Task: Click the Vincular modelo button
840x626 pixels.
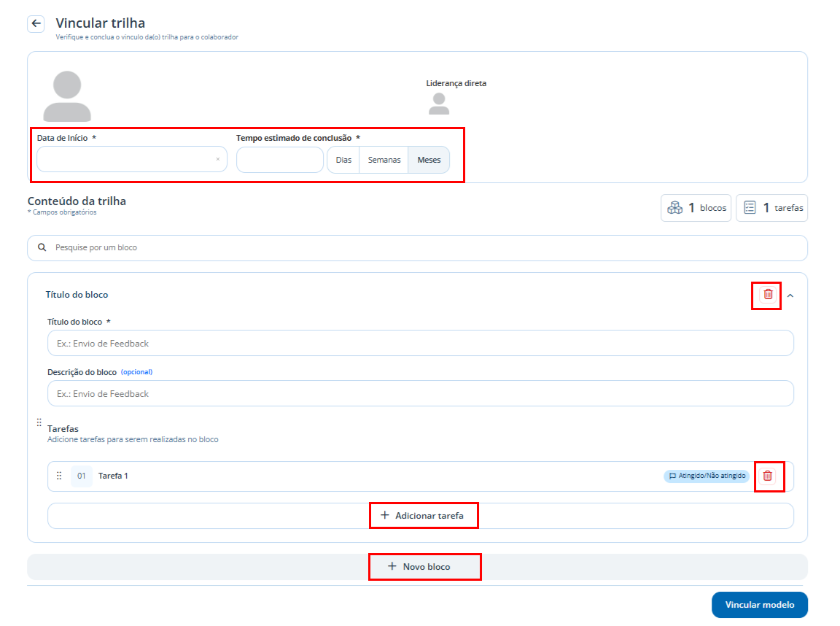Action: point(760,605)
